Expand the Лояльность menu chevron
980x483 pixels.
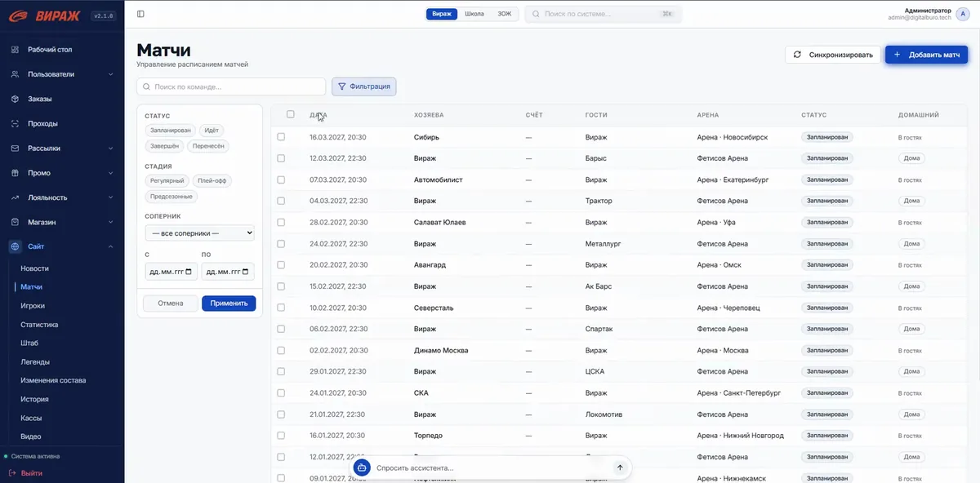(111, 197)
